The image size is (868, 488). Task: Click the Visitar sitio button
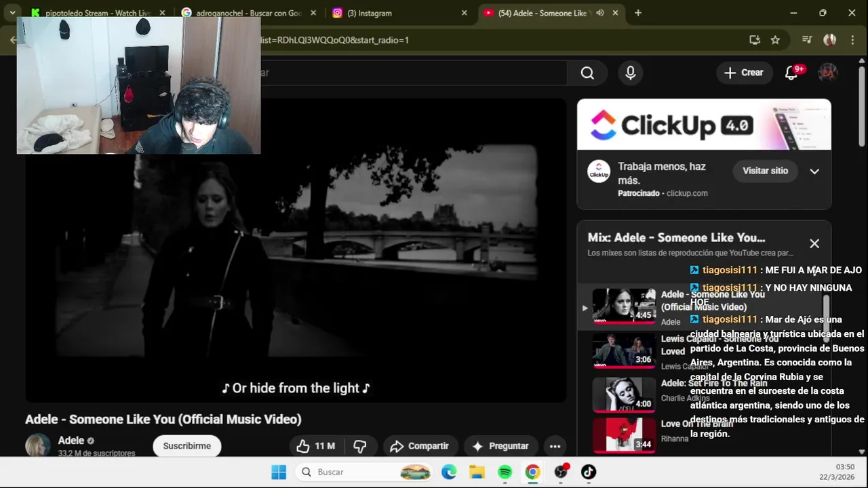765,171
